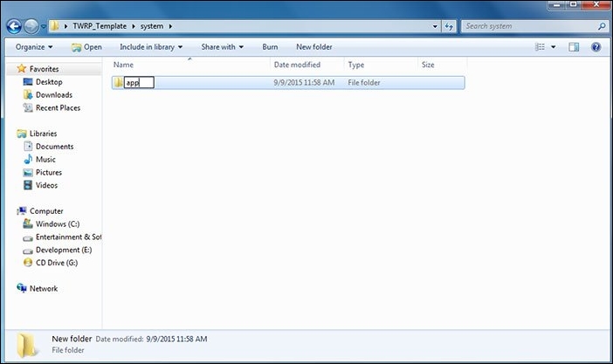Expand the arrow after system breadcrumb

point(170,26)
